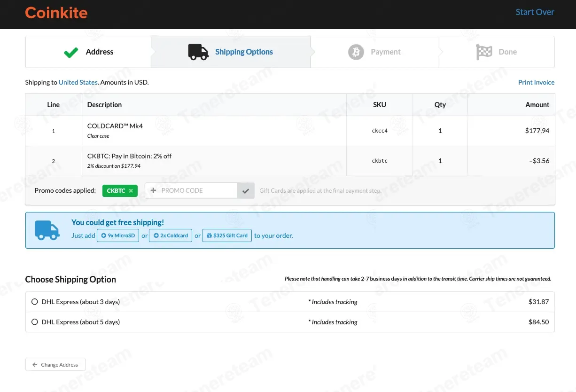The width and height of the screenshot is (576, 392).
Task: Select DHL Express about 3 days option
Action: coord(34,302)
